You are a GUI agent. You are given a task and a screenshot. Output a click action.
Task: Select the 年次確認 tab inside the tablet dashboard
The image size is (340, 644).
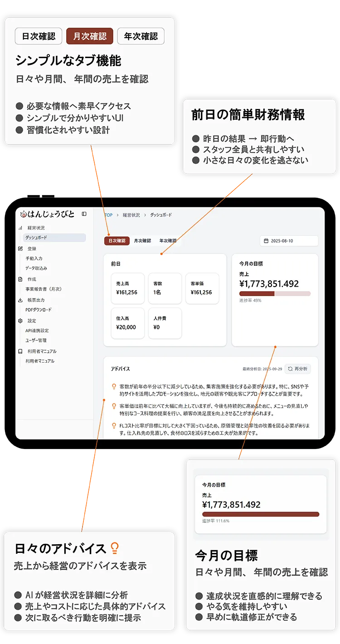168,241
